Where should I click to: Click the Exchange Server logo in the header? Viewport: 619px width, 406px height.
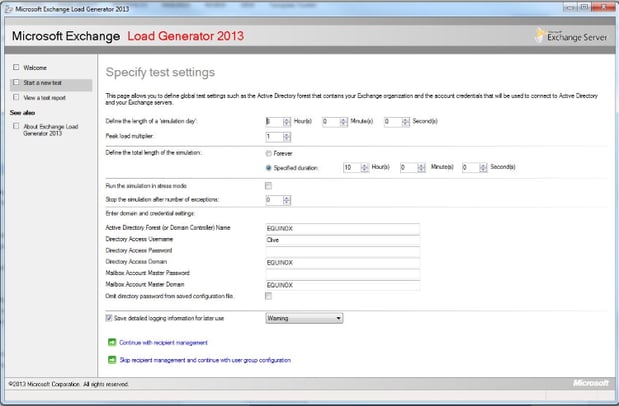click(572, 36)
